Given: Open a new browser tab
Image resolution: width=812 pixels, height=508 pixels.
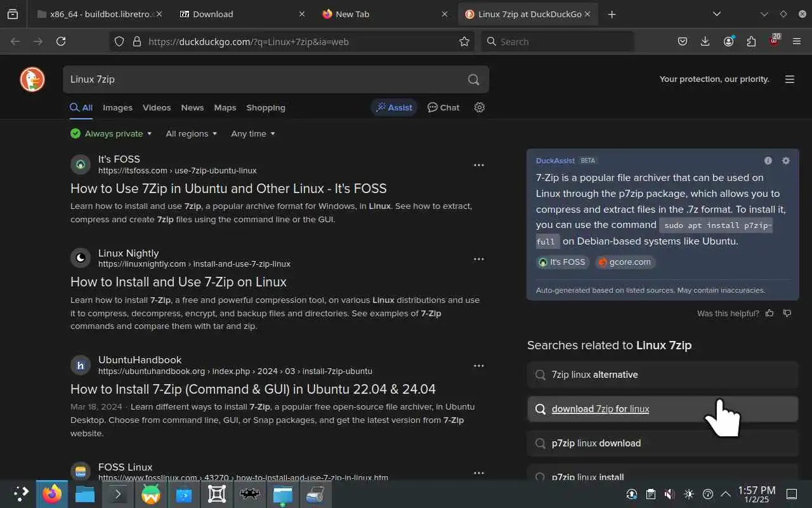Looking at the screenshot, I should point(612,14).
